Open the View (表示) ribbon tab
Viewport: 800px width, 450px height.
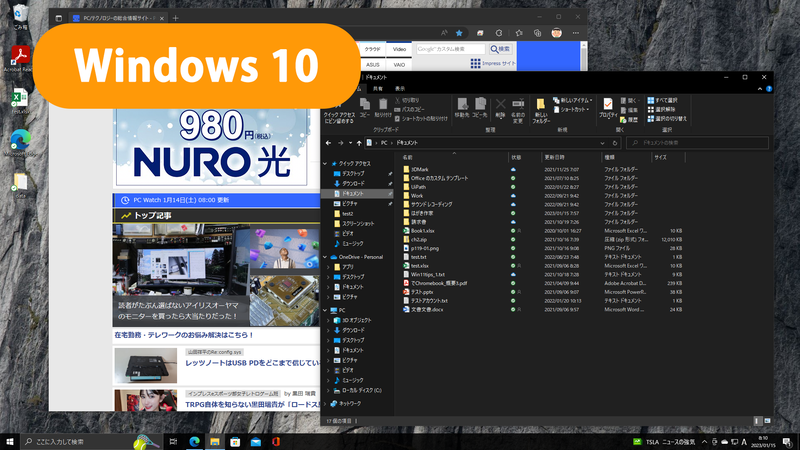[400, 89]
